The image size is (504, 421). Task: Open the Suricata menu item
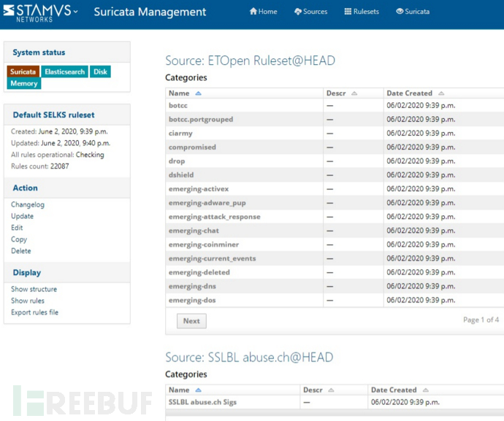click(413, 12)
